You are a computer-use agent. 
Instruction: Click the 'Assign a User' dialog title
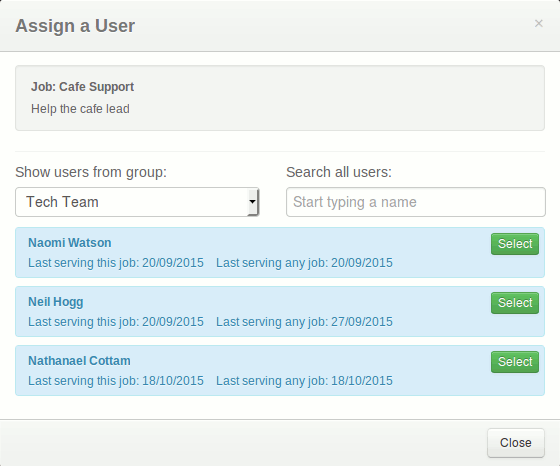click(x=75, y=26)
